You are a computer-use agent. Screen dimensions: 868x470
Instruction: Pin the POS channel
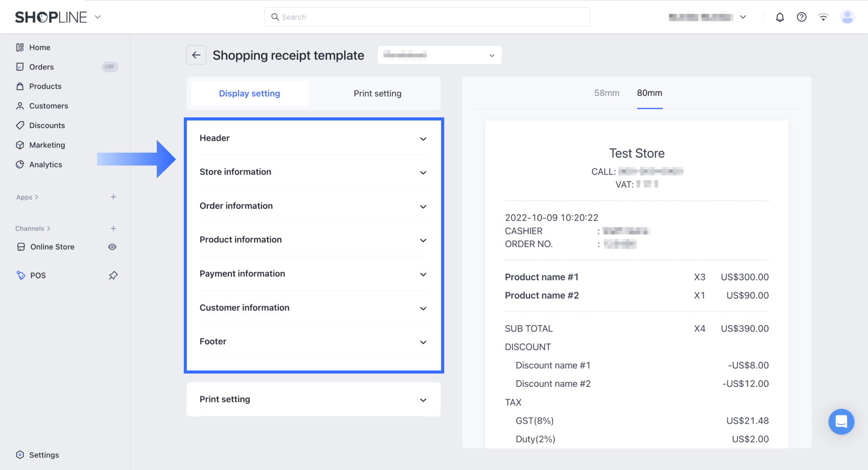click(x=113, y=276)
